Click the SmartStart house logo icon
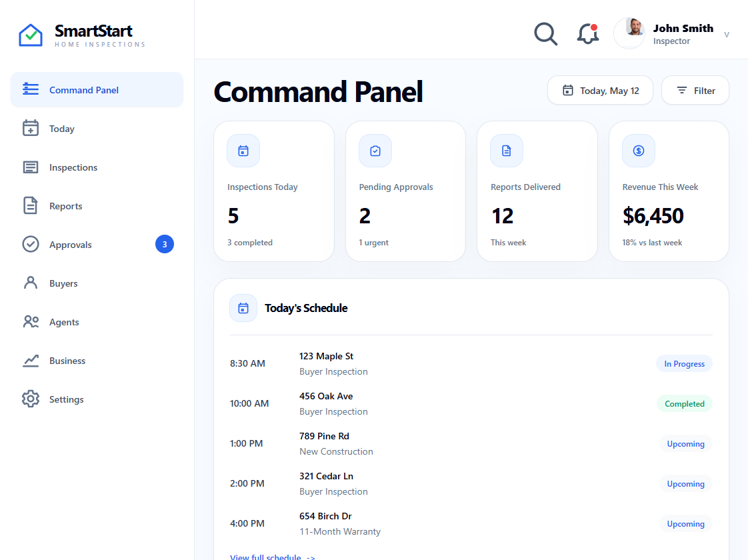 [31, 35]
